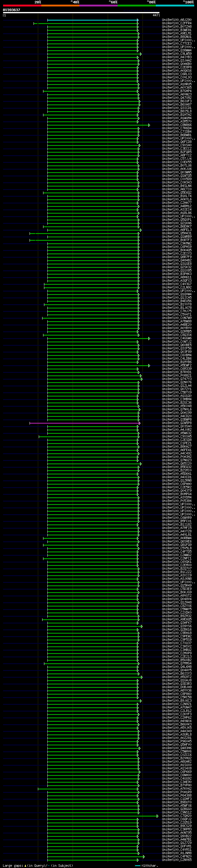
Task: Click the UniRef100_Q38WW4 label
Action: 177,50
